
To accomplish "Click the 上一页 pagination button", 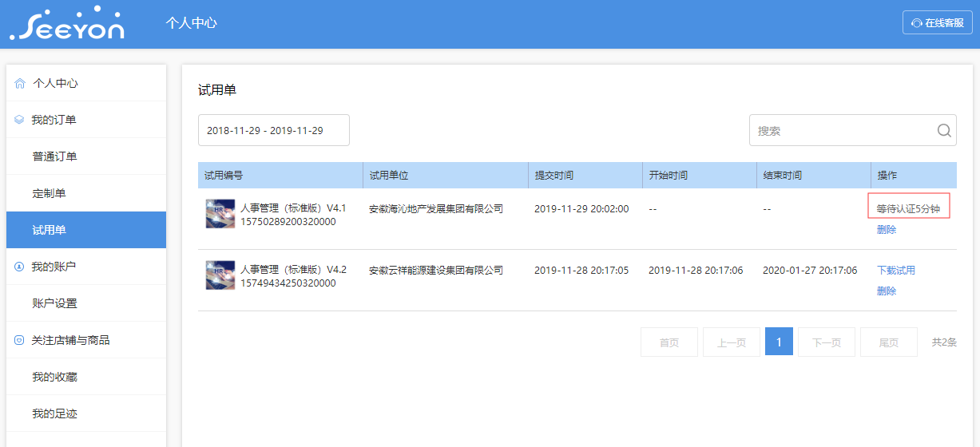I will (732, 342).
